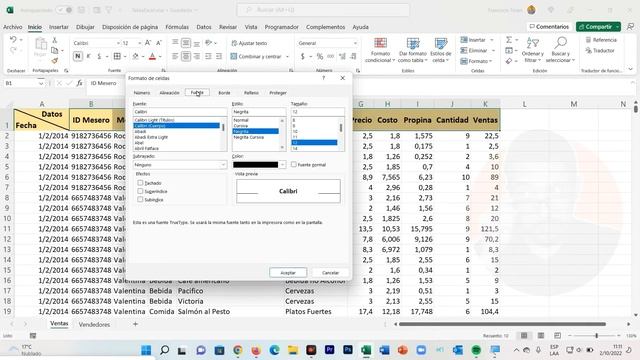
Task: Toggle the Autoguardado switch
Action: pos(64,10)
